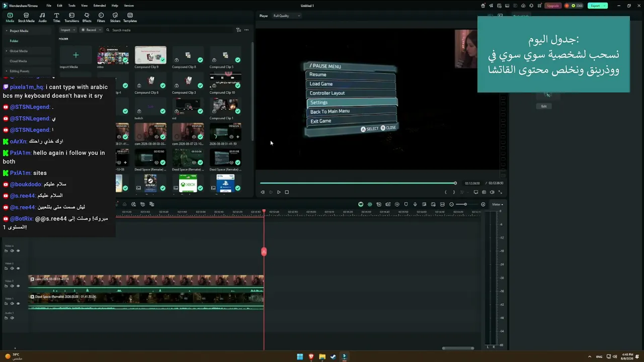Expand the Meter panel dropdown
This screenshot has height=362, width=644.
click(498, 205)
